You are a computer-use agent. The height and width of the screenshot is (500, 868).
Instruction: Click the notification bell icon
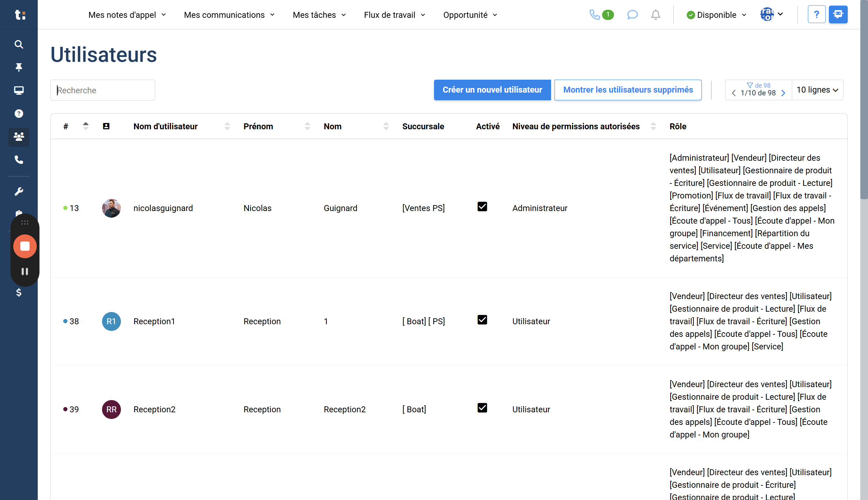(x=656, y=15)
